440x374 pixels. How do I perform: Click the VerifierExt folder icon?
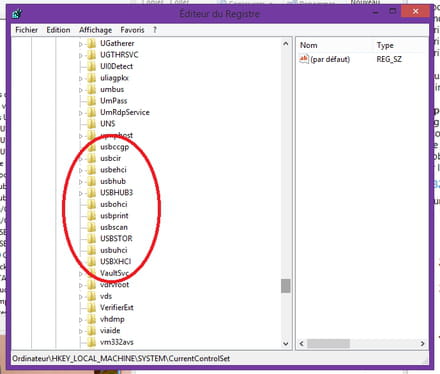click(x=91, y=308)
